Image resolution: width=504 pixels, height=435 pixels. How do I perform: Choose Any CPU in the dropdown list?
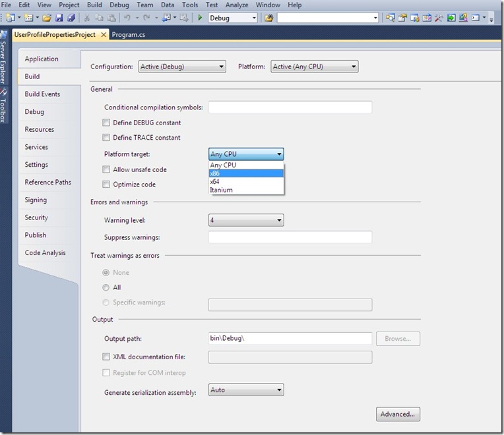coord(246,165)
